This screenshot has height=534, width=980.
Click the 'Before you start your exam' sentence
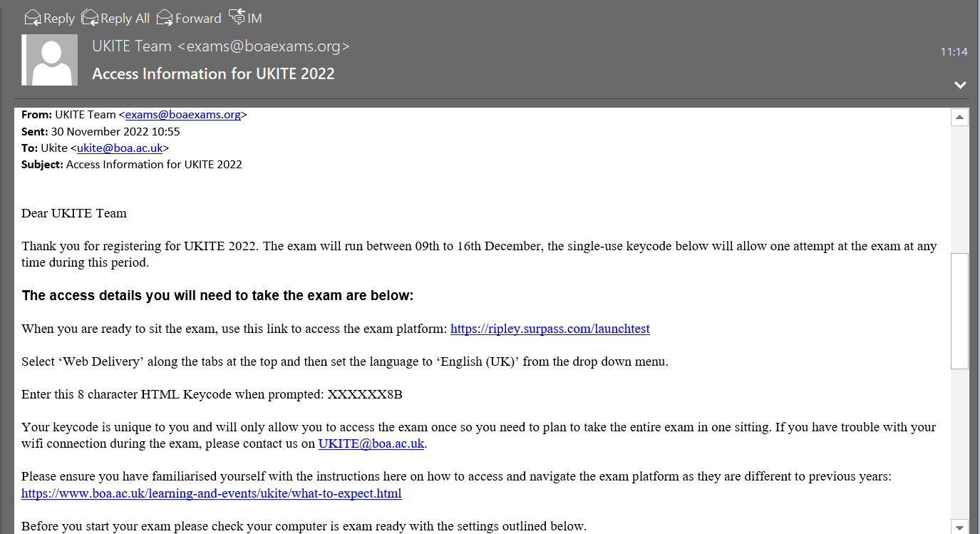[304, 526]
